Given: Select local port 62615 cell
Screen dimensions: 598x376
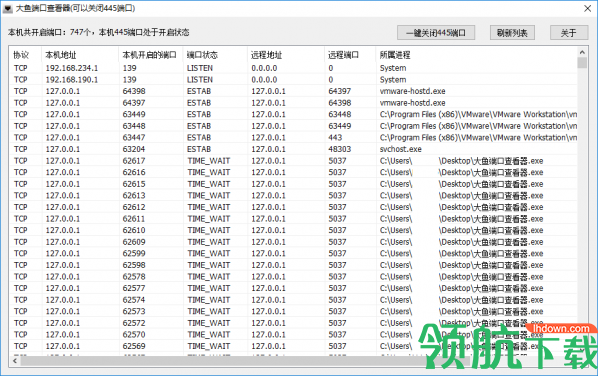Looking at the screenshot, I should (x=134, y=184).
